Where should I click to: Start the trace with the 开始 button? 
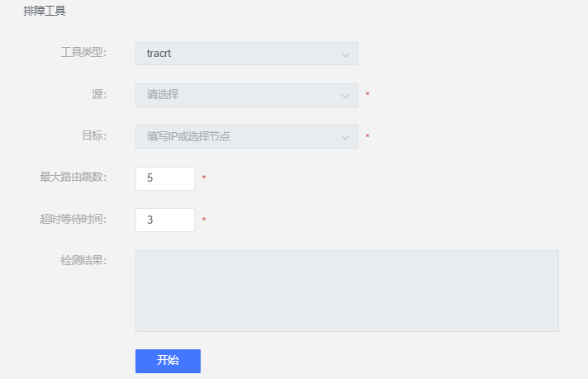(168, 361)
